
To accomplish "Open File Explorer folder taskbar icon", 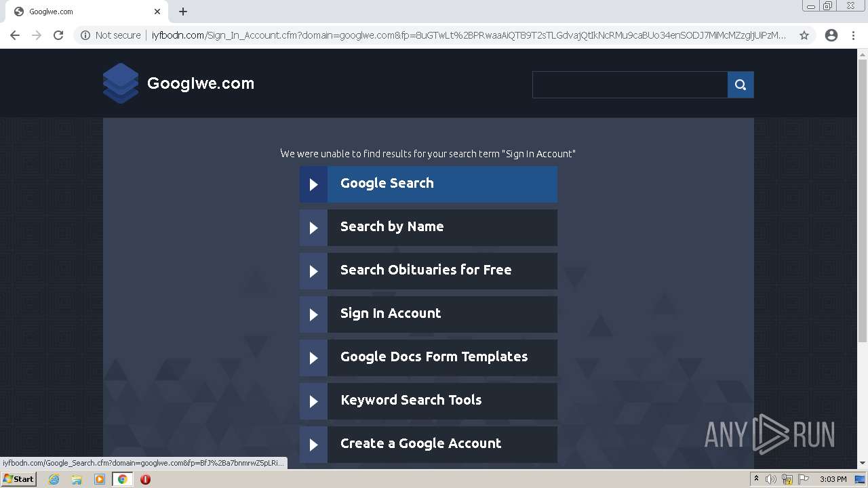I will pos(77,479).
